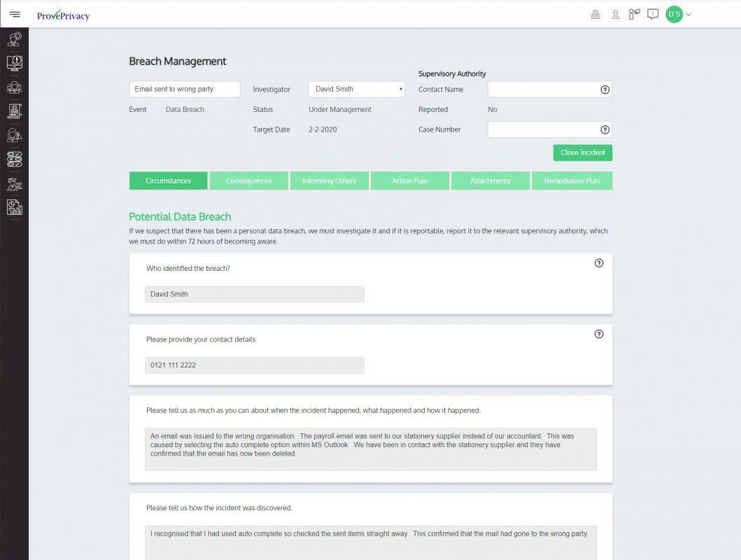Screen dimensions: 741x560
Task: Open the hamburger navigation menu
Action: [x=15, y=15]
